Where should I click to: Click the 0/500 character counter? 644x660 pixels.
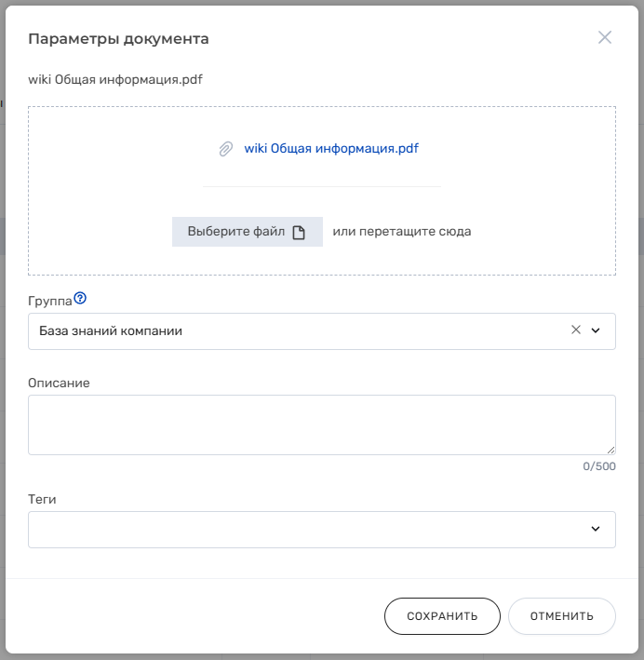[x=599, y=466]
